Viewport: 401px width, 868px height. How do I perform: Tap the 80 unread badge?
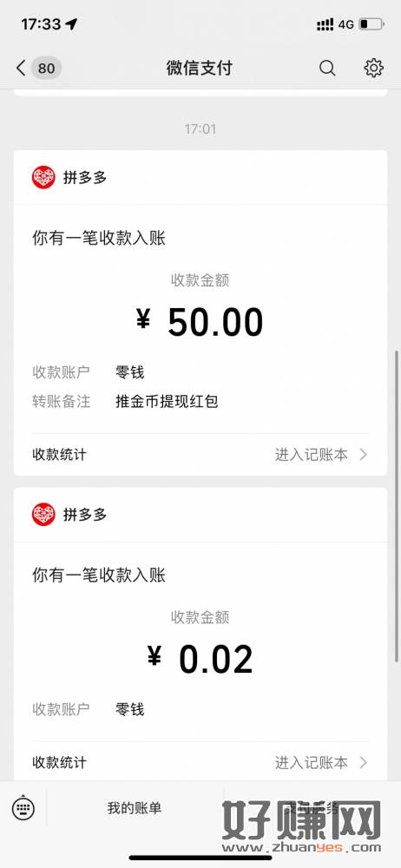tap(47, 68)
